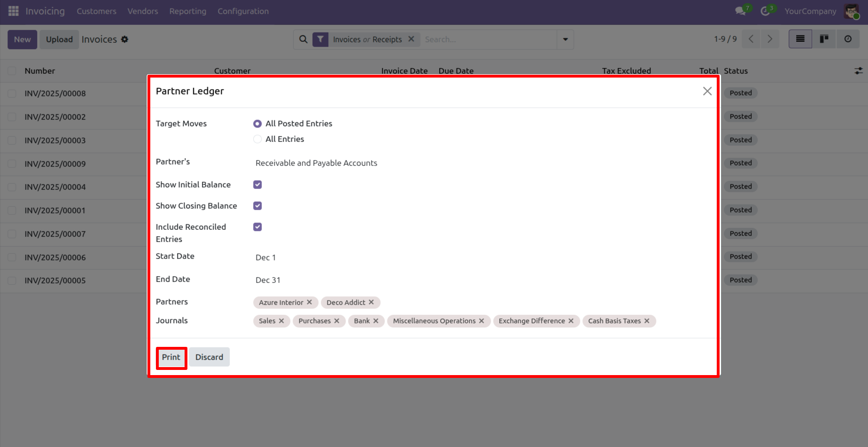Click the filter funnel icon
The image size is (868, 447).
(320, 39)
